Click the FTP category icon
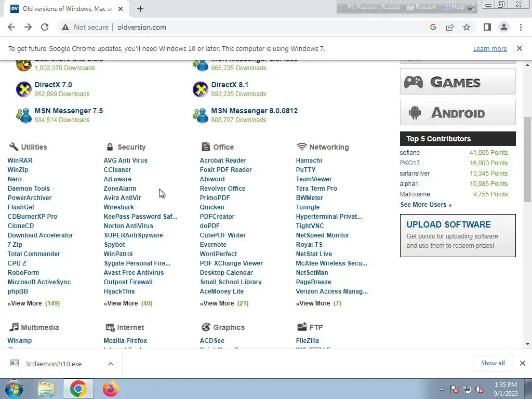 point(302,327)
